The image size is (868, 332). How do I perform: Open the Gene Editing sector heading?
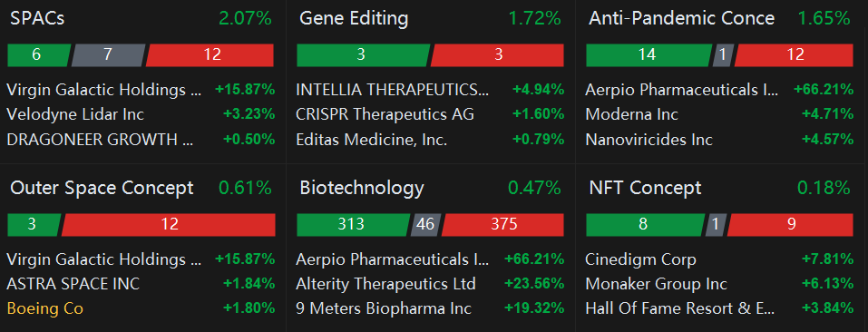(354, 18)
